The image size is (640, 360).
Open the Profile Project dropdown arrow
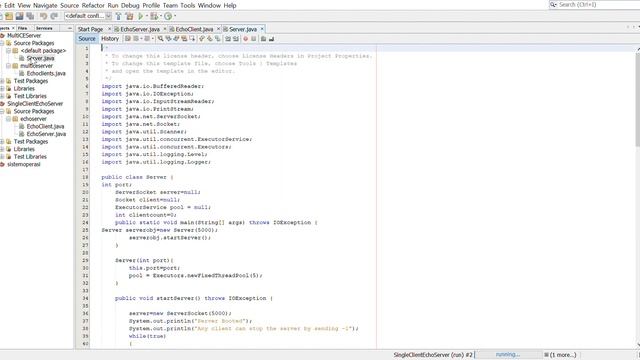pos(175,16)
